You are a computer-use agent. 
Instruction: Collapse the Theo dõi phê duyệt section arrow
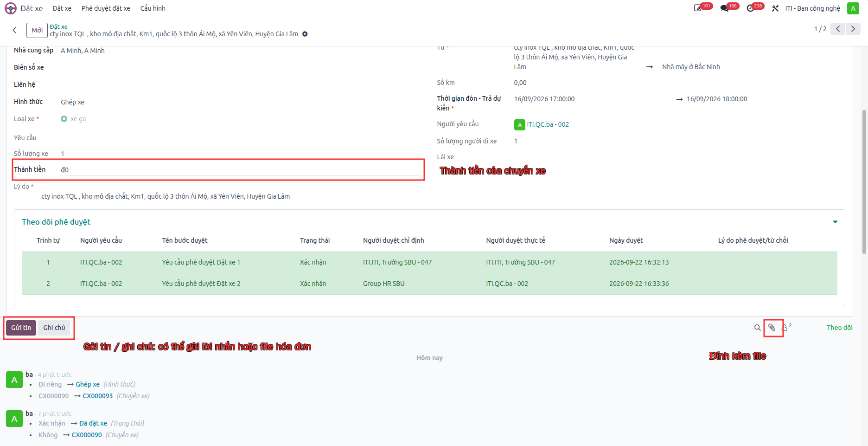click(835, 222)
